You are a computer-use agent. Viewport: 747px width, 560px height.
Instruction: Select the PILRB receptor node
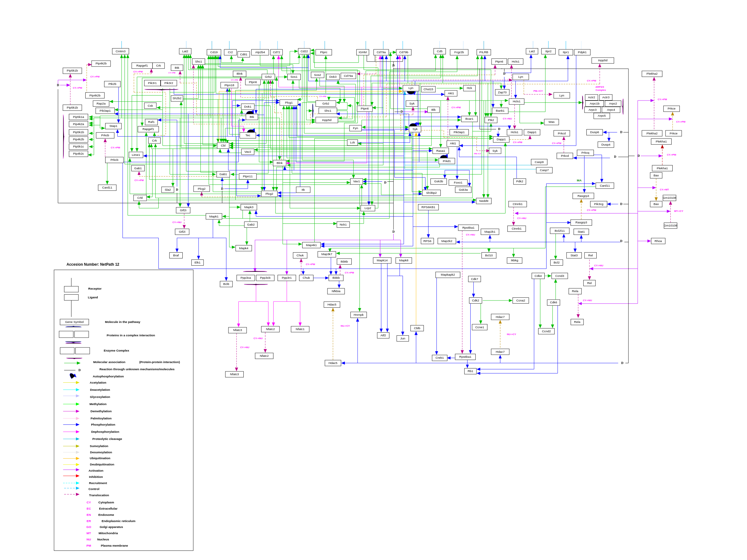(x=484, y=52)
